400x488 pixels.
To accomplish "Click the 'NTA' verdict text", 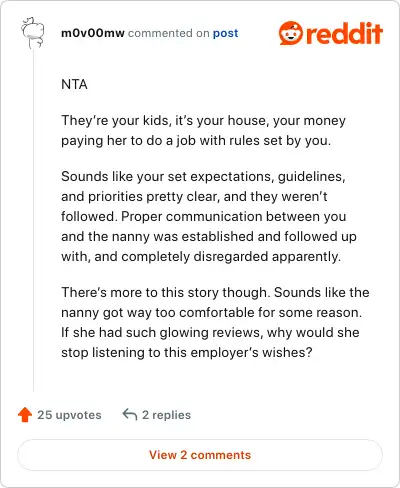I will coord(74,84).
